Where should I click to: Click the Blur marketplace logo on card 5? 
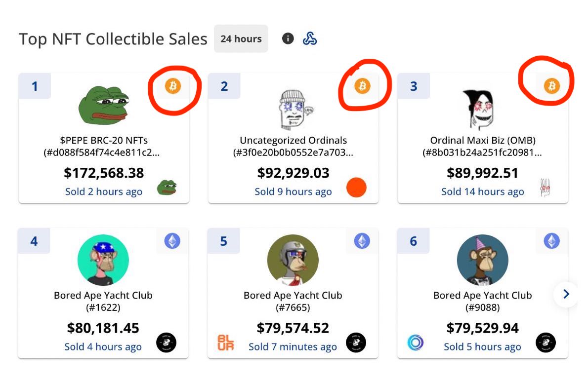click(225, 343)
